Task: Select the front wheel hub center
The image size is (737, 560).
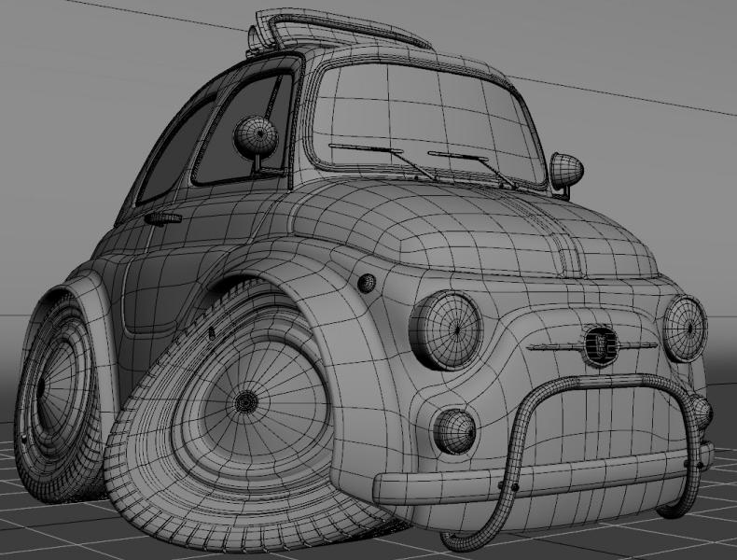Action: pyautogui.click(x=246, y=402)
